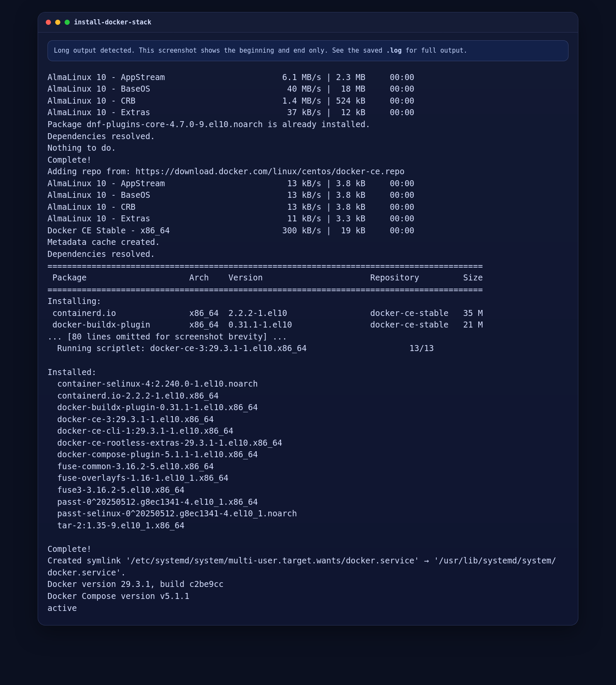
Task: Click docker-compose-plugin-5.1.1-1.el10.x86_64 entry
Action: point(157,455)
